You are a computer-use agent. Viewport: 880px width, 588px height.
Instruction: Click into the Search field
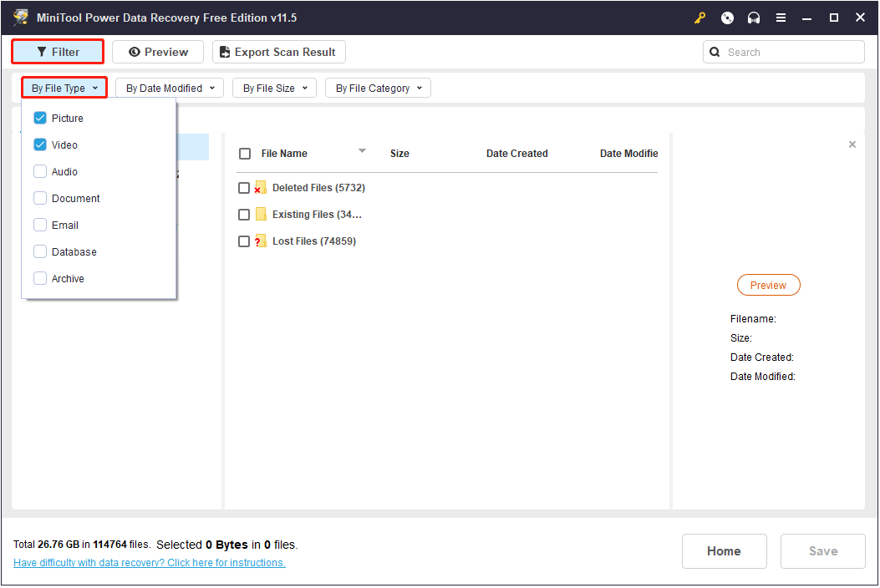783,52
